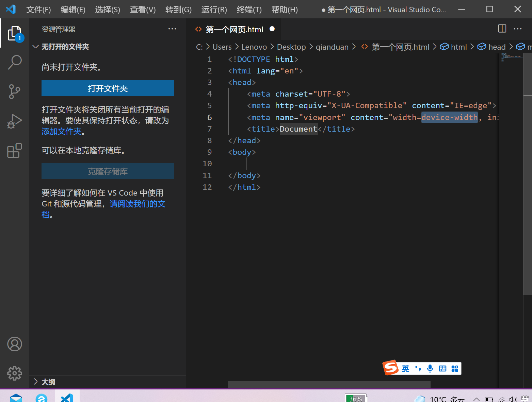Open Mail app in the taskbar
Image resolution: width=532 pixels, height=402 pixels.
[16, 398]
